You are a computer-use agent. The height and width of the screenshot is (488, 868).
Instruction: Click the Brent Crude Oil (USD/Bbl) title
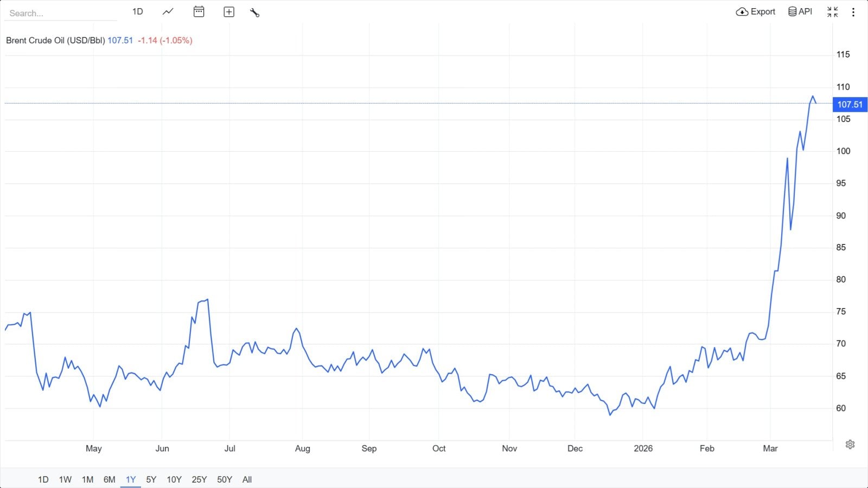click(x=55, y=40)
